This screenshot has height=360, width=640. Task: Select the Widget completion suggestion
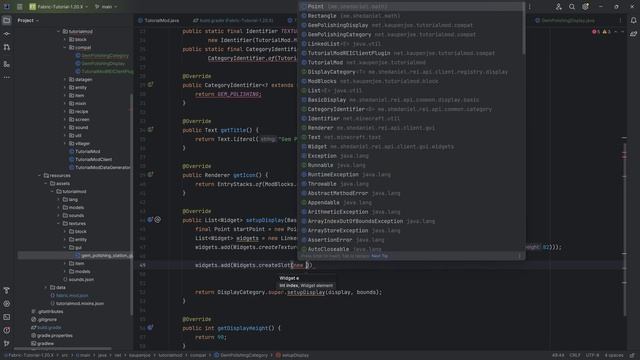411,147
